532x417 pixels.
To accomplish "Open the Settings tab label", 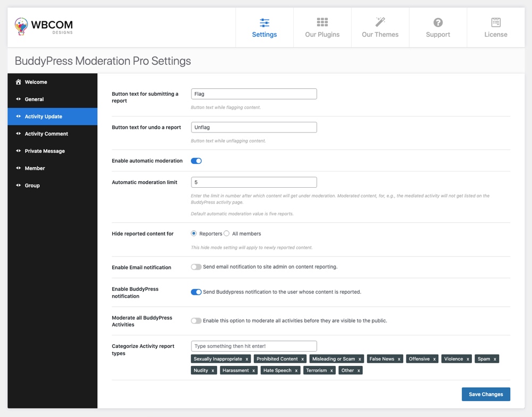I will tap(264, 34).
